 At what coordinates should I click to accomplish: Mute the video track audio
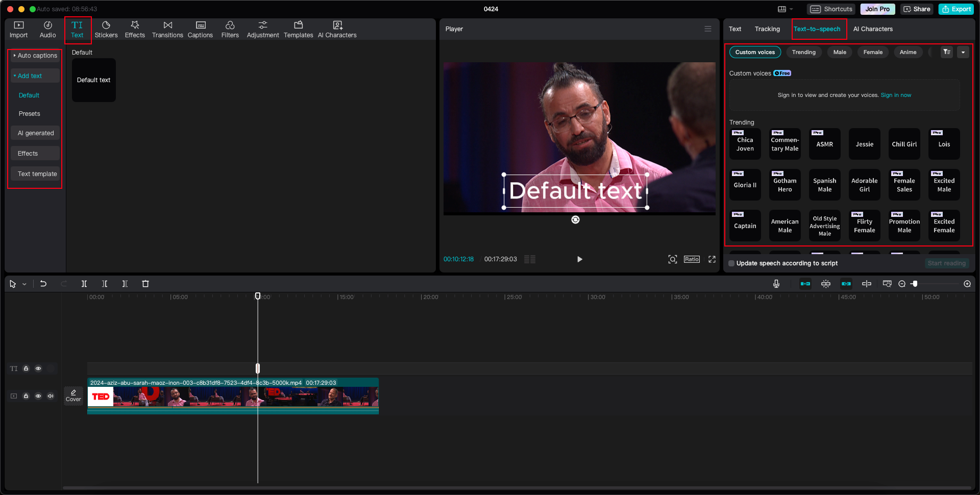click(51, 396)
